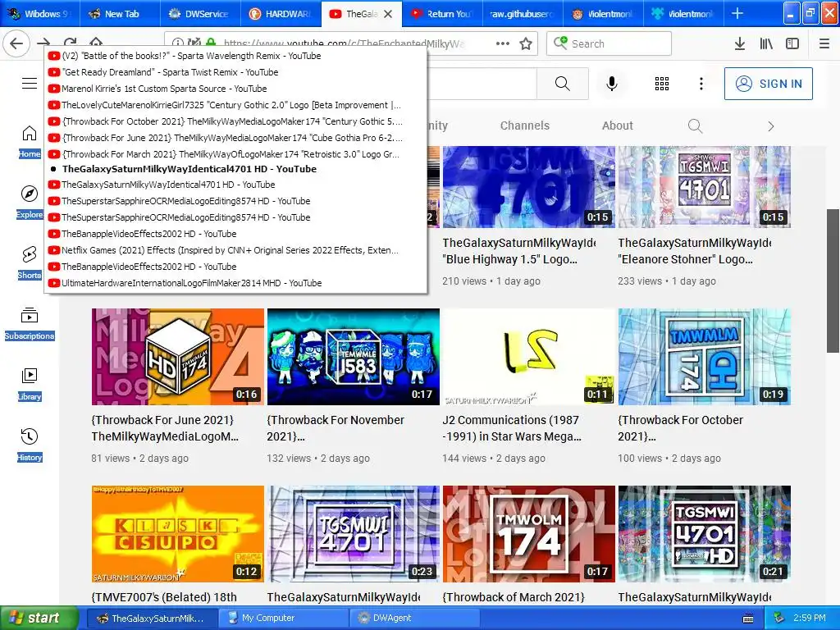
Task: Open the page actions three-dots menu
Action: point(503,44)
